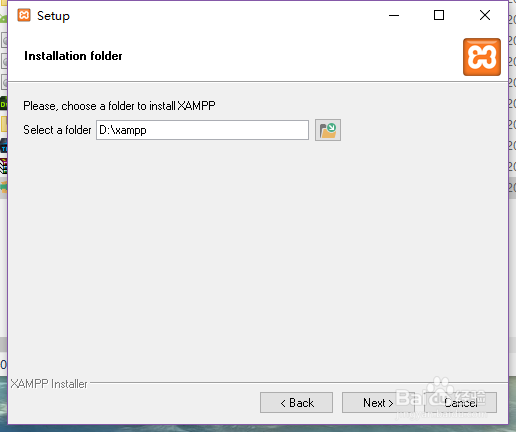Go to the previous step with Back
This screenshot has width=516, height=432.
[296, 403]
